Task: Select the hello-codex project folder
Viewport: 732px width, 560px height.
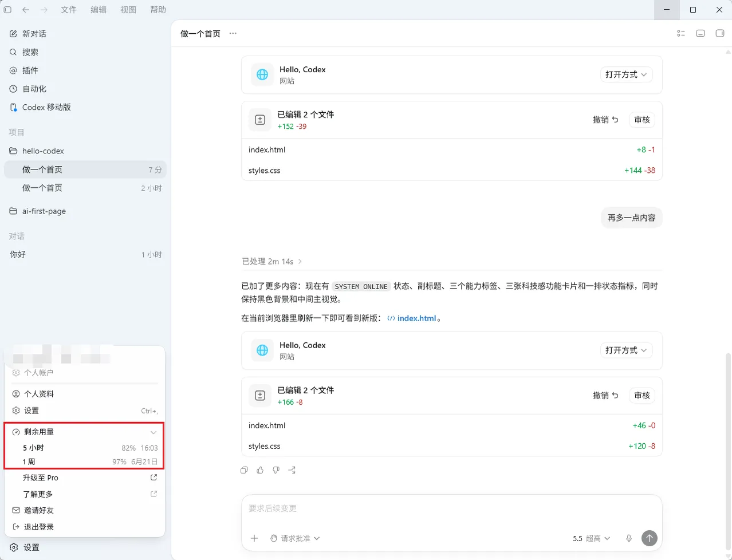Action: click(x=85, y=151)
